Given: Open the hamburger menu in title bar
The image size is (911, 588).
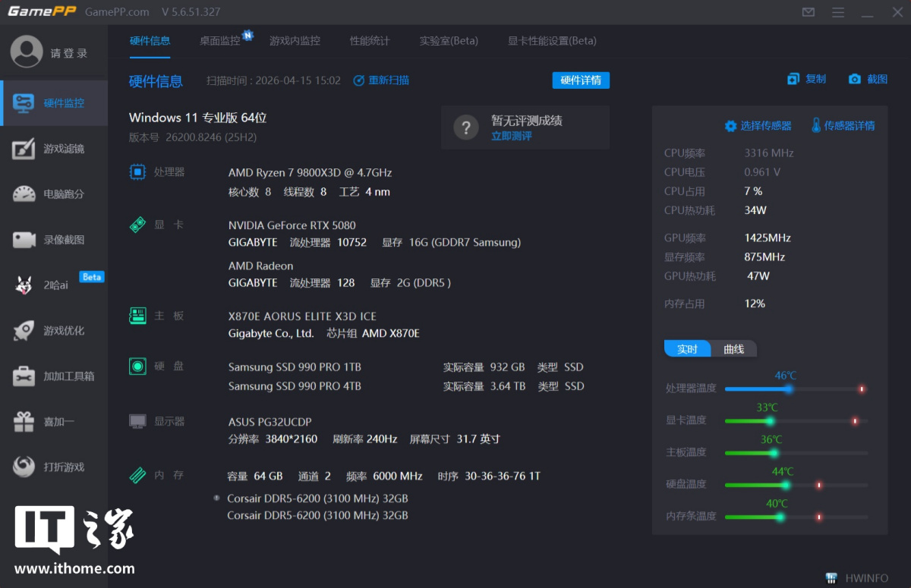Looking at the screenshot, I should [838, 12].
